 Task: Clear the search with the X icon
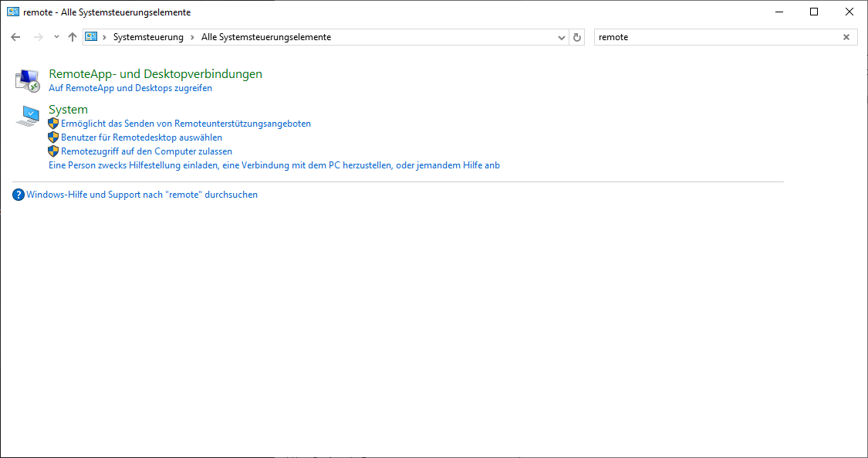click(x=846, y=37)
